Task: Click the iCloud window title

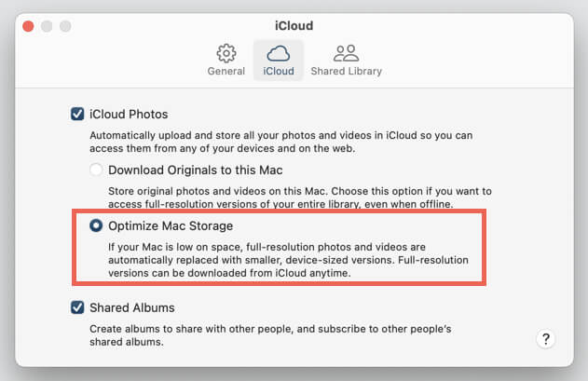Action: [294, 26]
